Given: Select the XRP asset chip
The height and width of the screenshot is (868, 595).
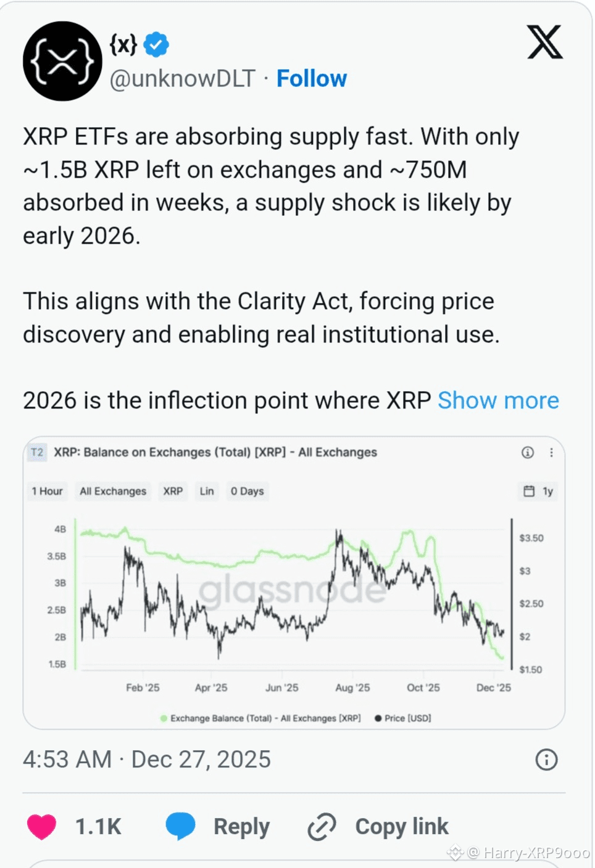Looking at the screenshot, I should [x=173, y=491].
